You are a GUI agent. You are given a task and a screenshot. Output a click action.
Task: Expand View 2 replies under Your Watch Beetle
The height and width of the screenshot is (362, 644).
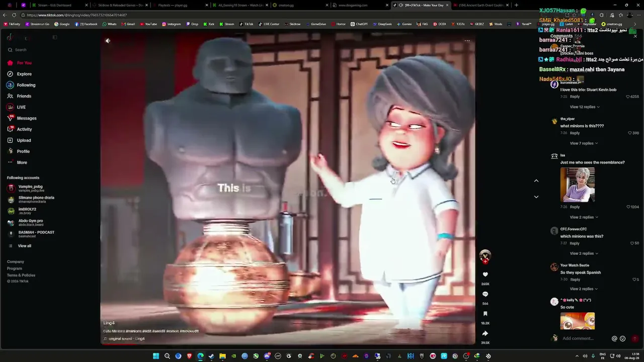click(584, 289)
